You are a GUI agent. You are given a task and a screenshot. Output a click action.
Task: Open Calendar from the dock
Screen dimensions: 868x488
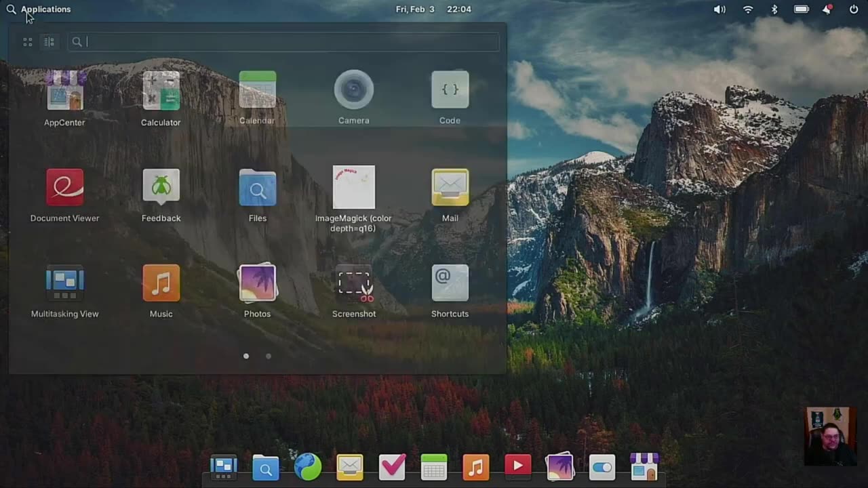click(434, 467)
